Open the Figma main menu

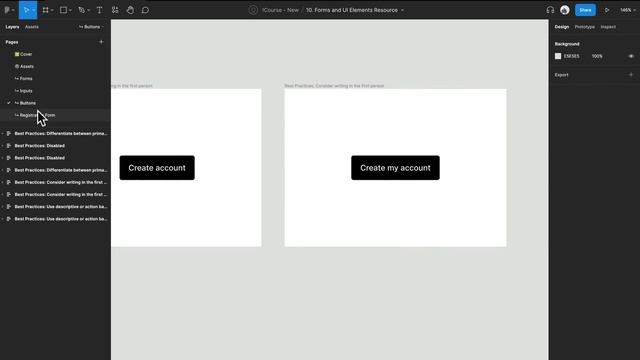coord(7,10)
